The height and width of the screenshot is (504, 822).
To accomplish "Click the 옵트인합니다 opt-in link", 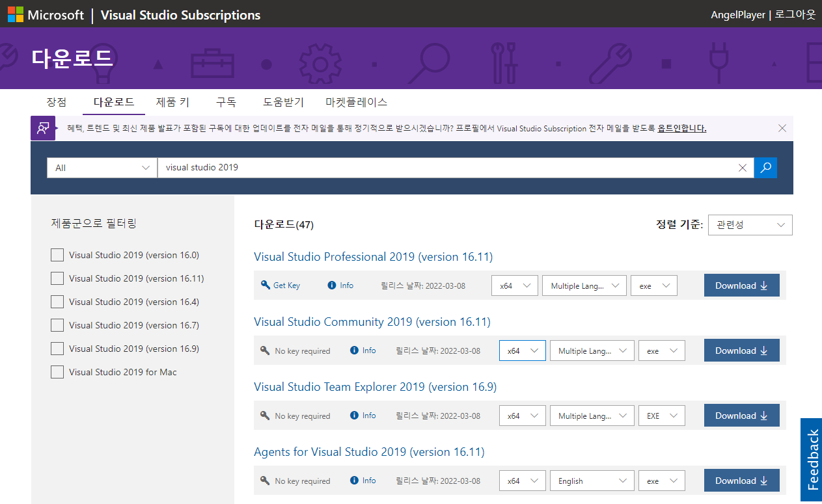I will coord(682,128).
